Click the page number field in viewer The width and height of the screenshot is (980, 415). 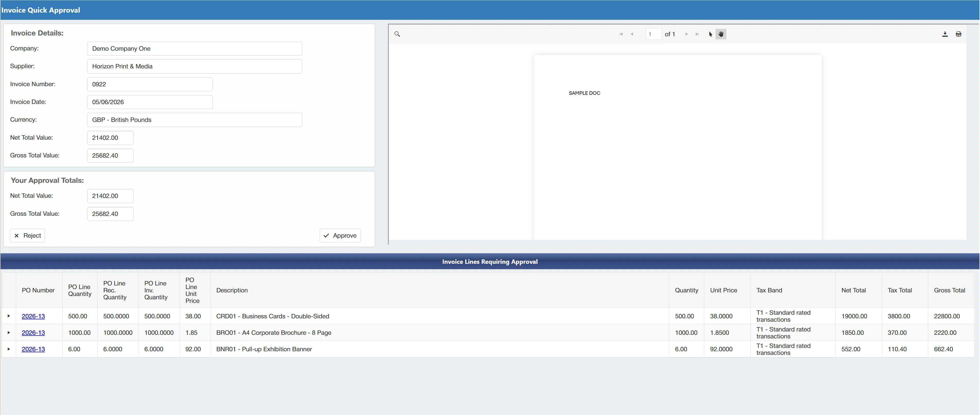(654, 34)
